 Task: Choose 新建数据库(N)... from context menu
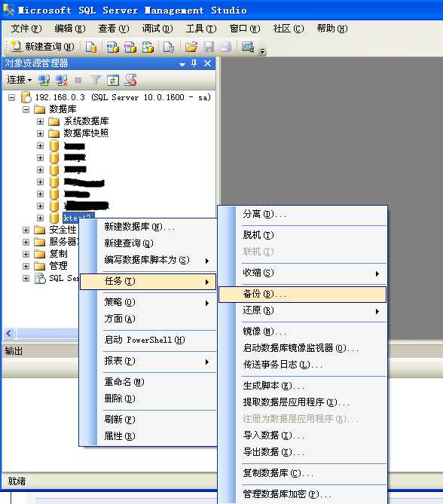click(148, 228)
